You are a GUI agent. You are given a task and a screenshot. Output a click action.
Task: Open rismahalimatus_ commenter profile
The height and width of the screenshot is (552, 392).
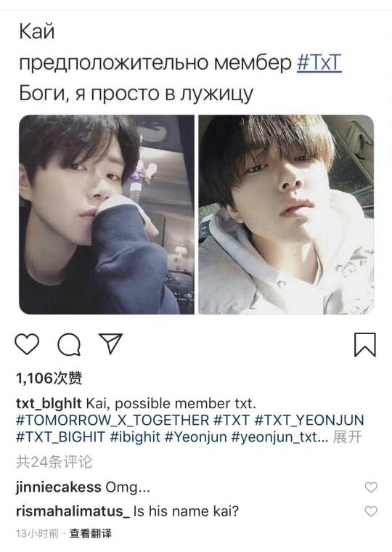(73, 511)
